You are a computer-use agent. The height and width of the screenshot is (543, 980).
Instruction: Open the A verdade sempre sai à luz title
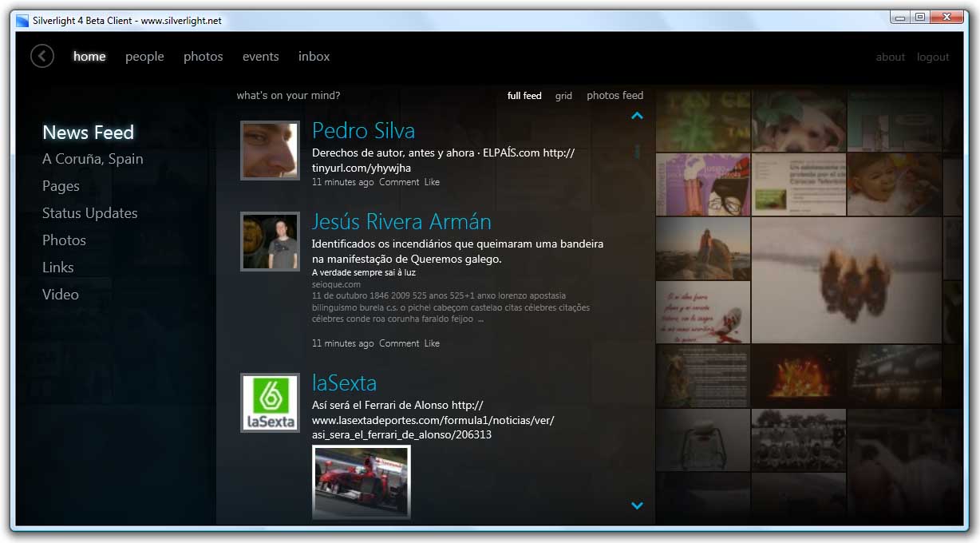pos(364,272)
